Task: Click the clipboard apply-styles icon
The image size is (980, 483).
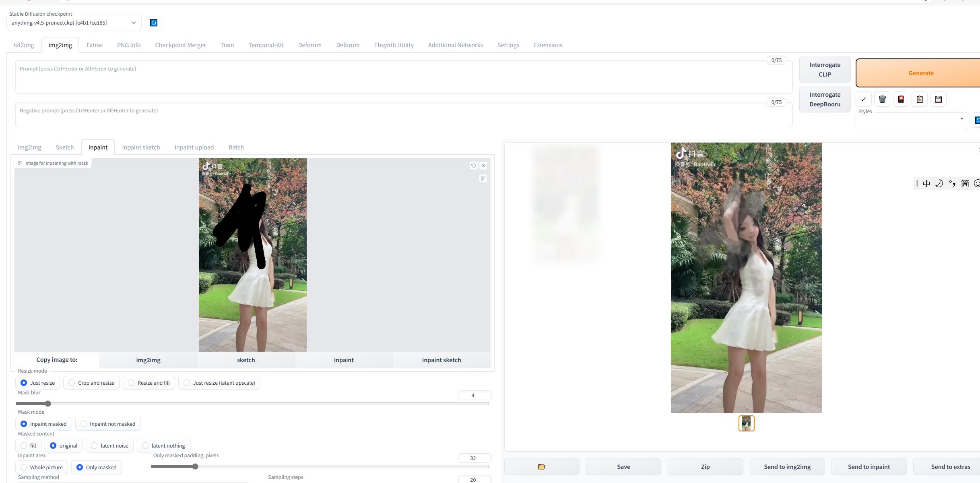Action: [x=920, y=100]
